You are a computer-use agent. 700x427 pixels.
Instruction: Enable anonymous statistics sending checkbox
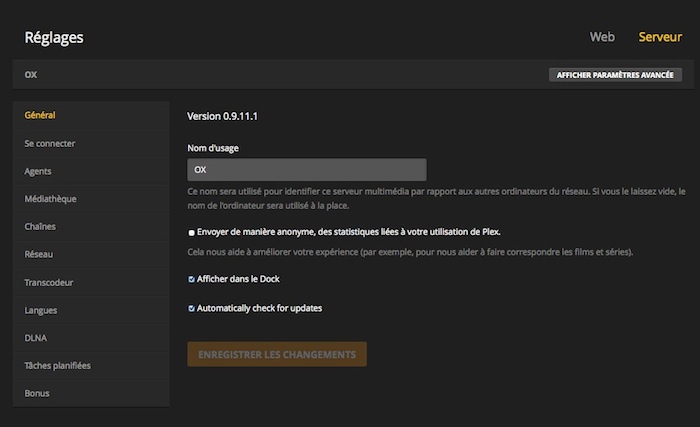click(191, 232)
